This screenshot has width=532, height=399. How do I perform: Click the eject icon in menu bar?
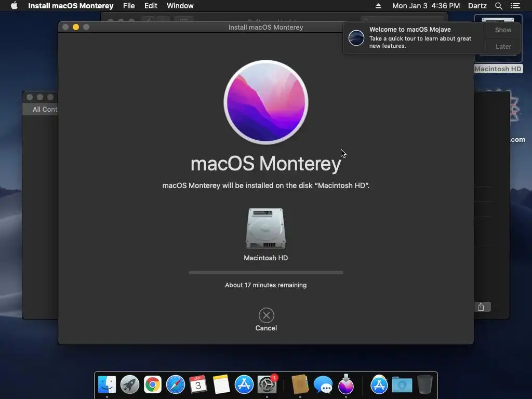click(378, 6)
